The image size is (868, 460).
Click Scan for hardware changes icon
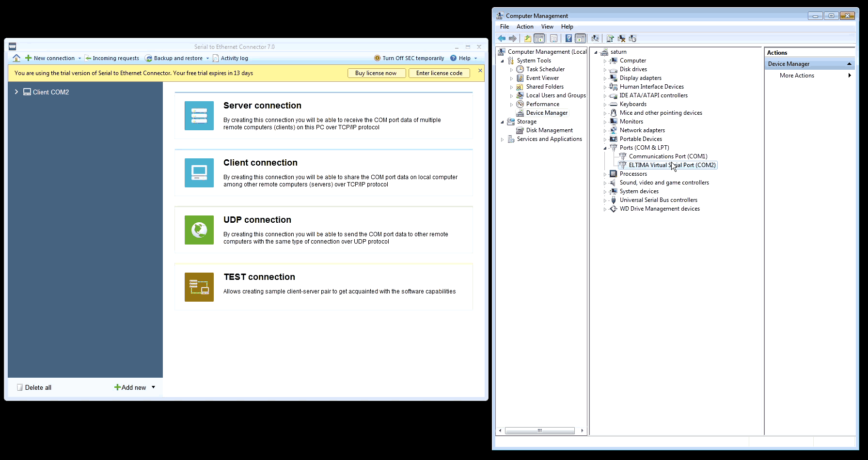595,39
